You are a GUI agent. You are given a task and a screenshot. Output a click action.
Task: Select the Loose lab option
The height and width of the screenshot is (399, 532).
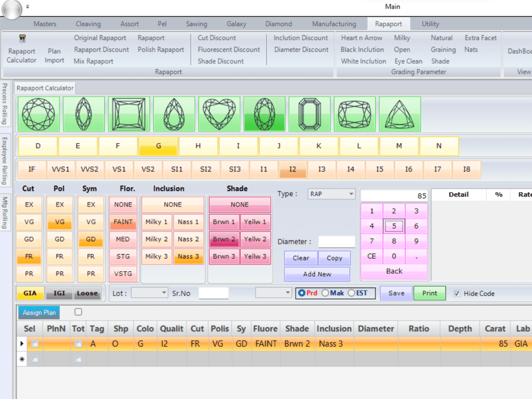[x=87, y=293]
